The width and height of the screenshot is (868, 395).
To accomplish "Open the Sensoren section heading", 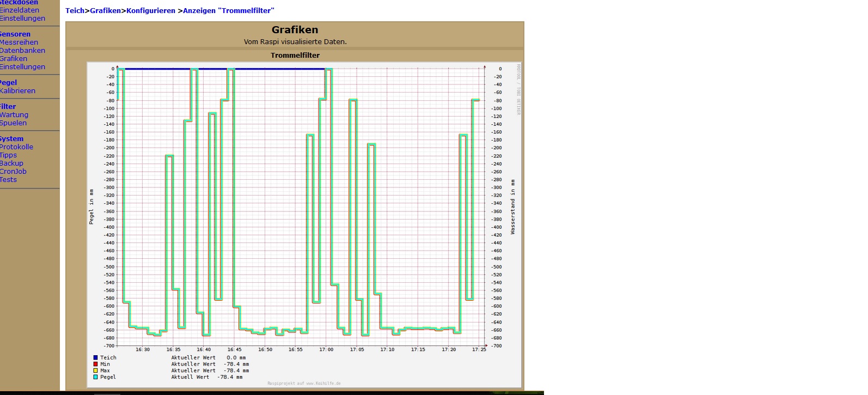I will coord(15,34).
